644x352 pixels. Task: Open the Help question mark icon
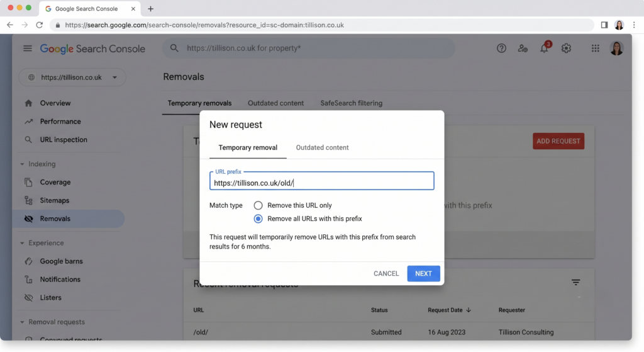pyautogui.click(x=501, y=48)
